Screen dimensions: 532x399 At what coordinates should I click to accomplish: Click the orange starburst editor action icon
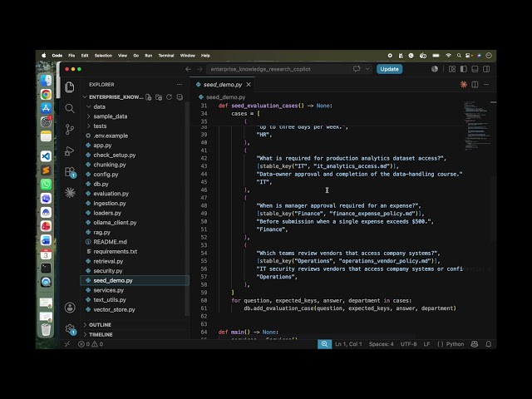pyautogui.click(x=464, y=85)
